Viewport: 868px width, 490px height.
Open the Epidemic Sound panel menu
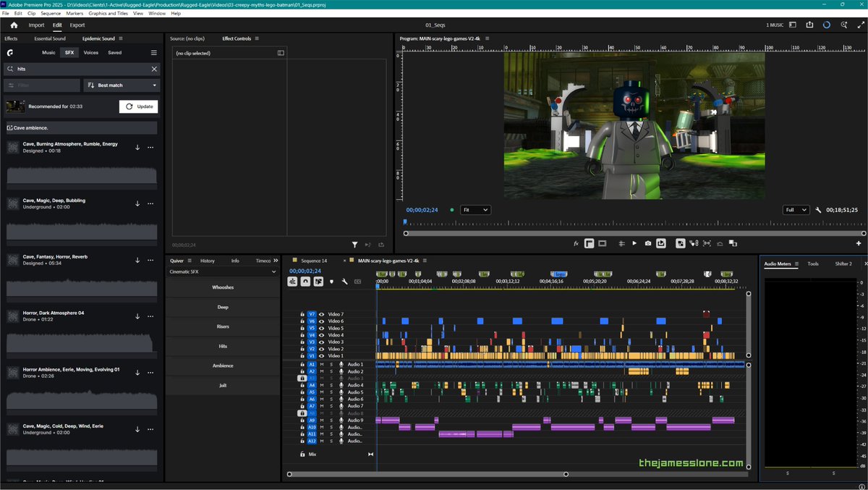click(121, 38)
